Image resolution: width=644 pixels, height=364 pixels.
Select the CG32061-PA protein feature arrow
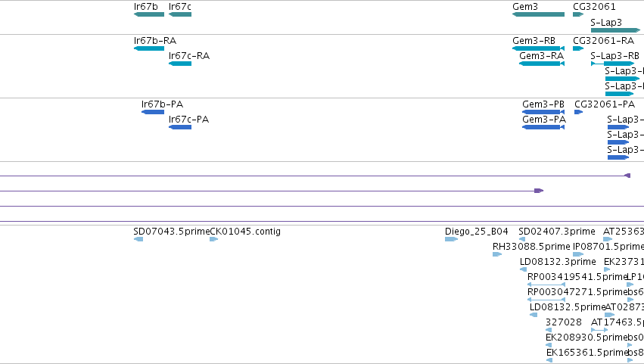(578, 112)
